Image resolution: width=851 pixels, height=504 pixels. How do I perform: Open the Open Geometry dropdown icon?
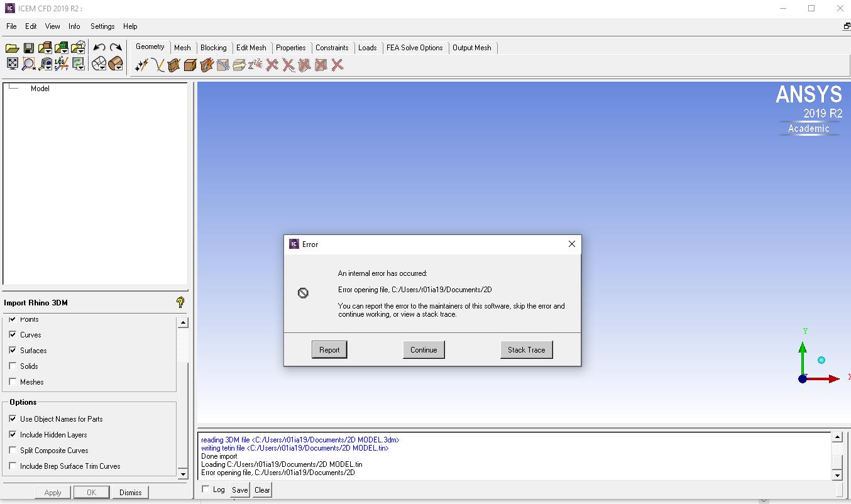[x=45, y=48]
